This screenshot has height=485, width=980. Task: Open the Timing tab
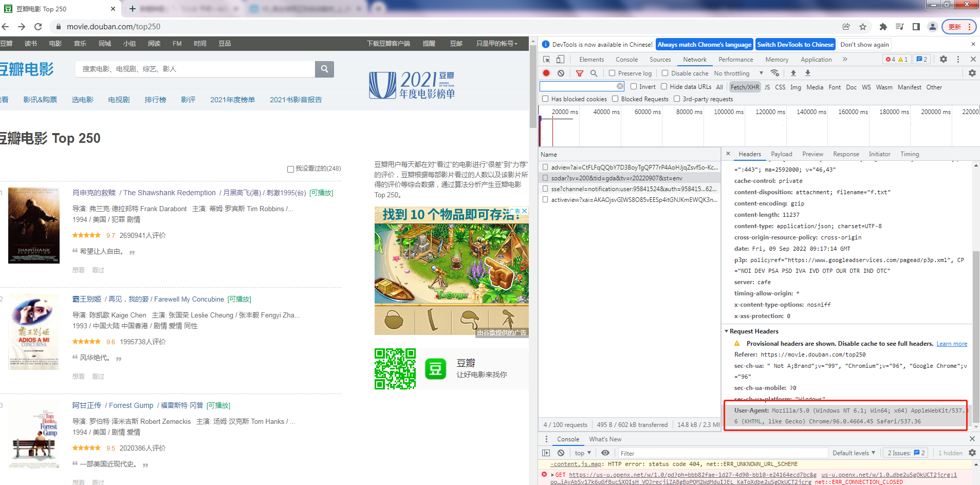(910, 154)
